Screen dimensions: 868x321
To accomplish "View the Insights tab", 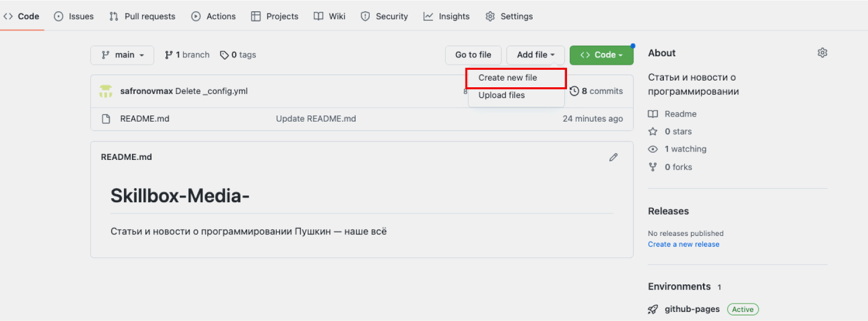I will (x=446, y=16).
